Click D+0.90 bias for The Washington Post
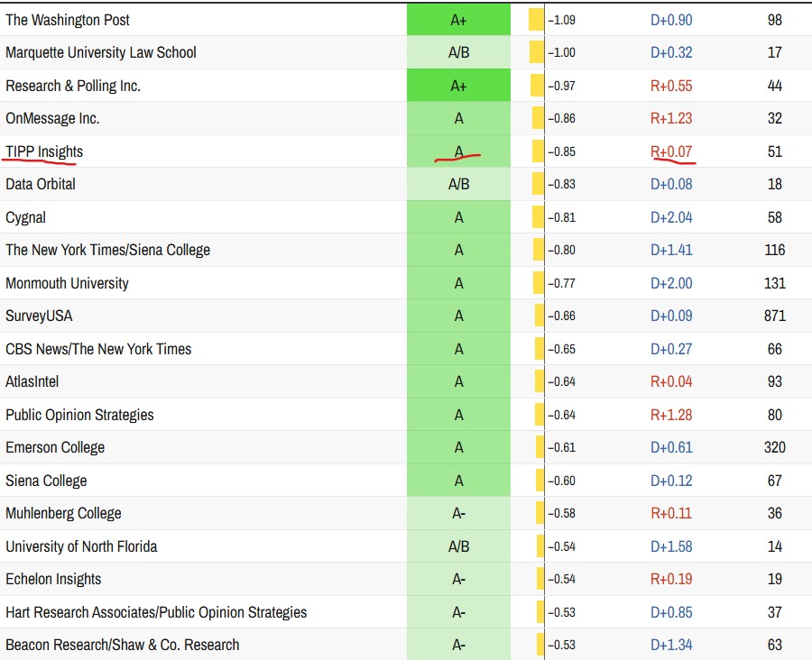 (x=671, y=20)
